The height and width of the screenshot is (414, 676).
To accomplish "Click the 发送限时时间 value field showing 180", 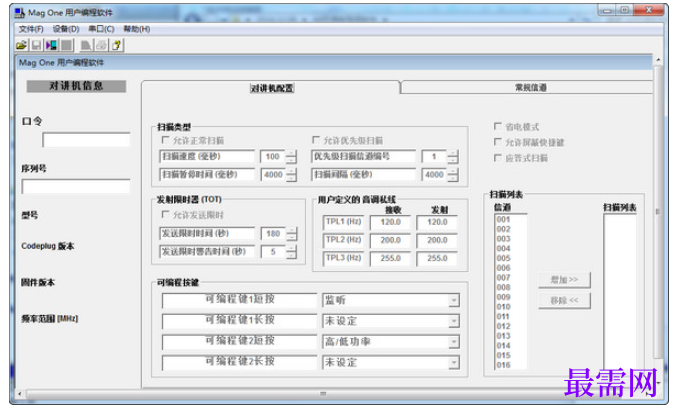I will 273,234.
